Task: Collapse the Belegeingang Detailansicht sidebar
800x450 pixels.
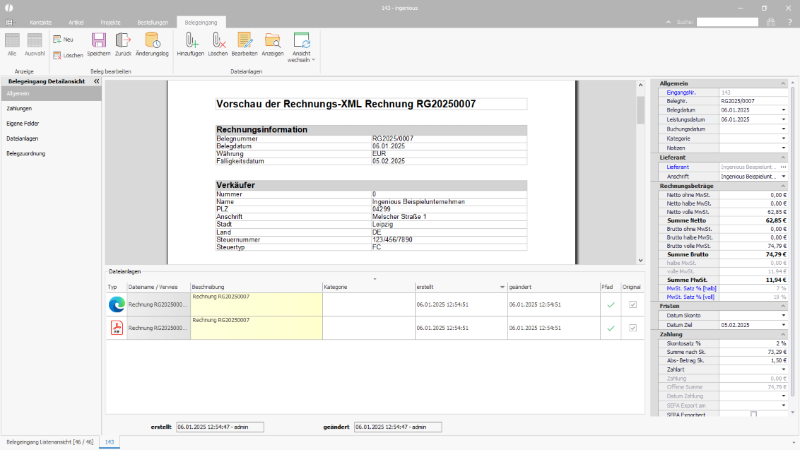Action: click(x=96, y=81)
